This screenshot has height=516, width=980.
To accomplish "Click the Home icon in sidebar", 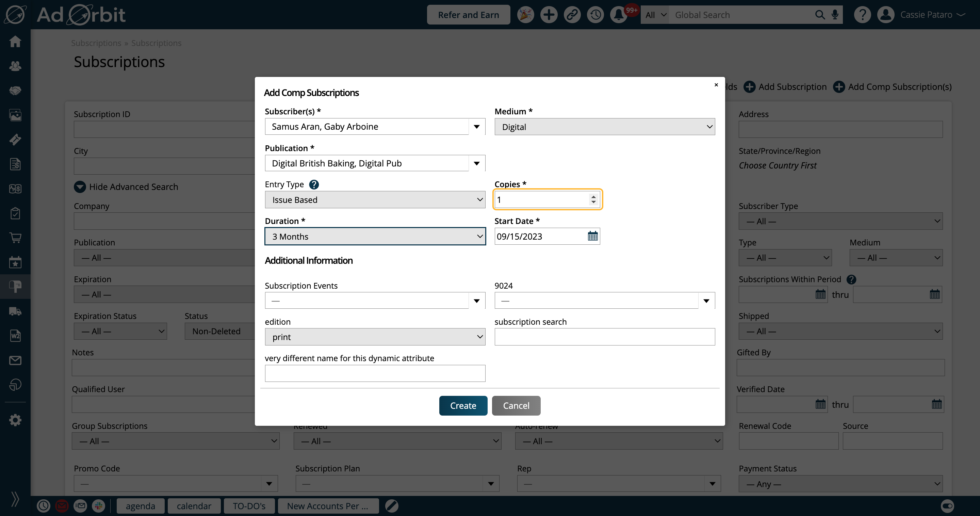I will 15,41.
